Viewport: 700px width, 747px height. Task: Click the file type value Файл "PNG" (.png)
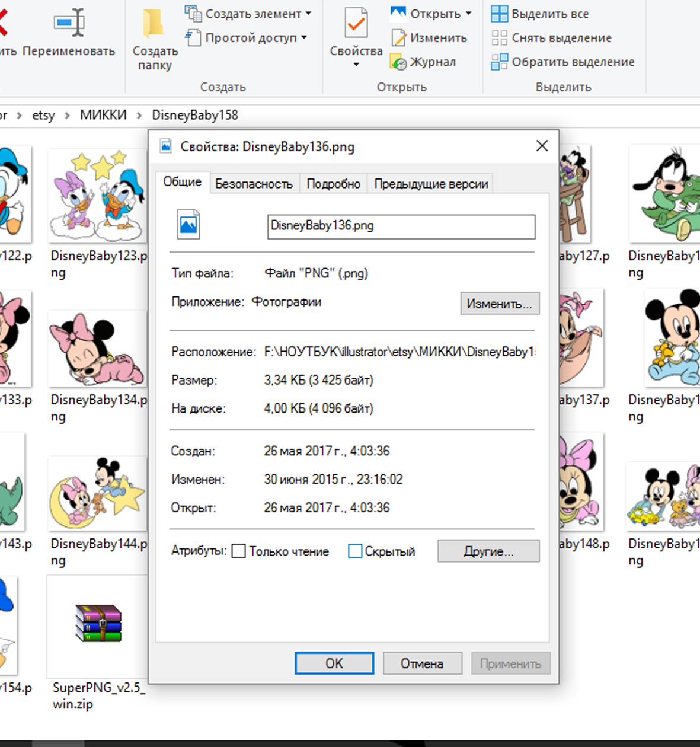click(x=316, y=273)
